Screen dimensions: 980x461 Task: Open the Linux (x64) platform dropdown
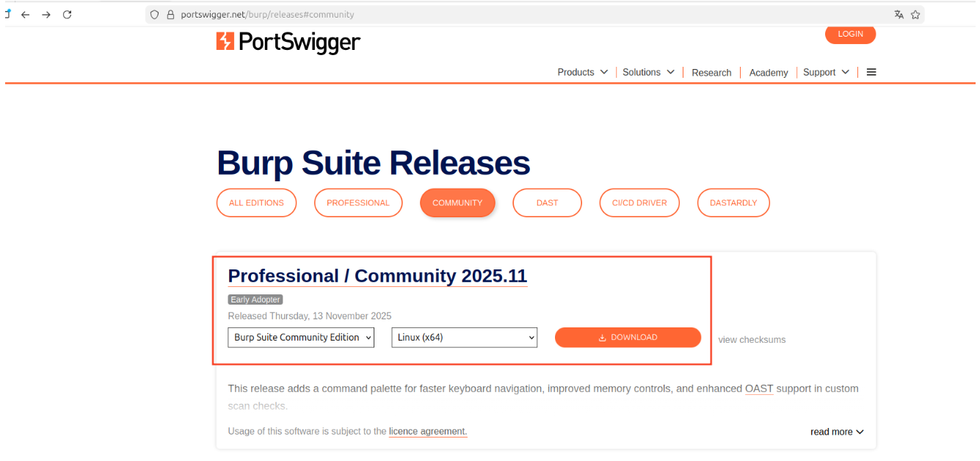[465, 338]
